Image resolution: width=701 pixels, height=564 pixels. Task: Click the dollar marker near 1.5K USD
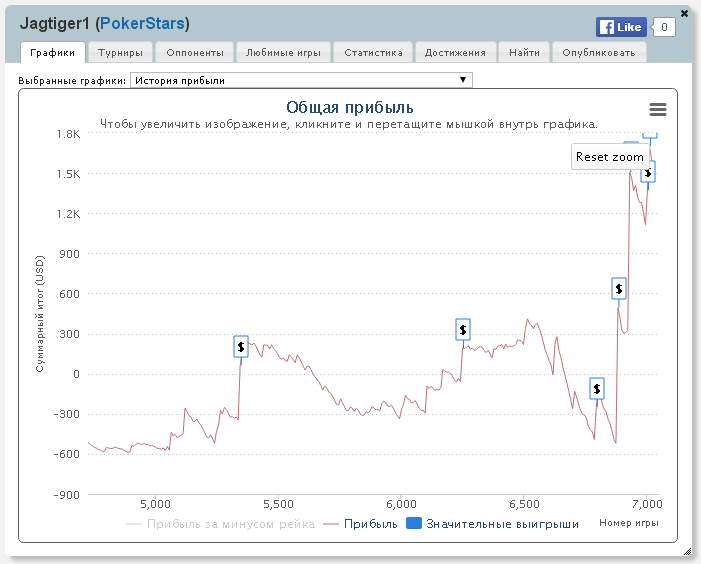[x=650, y=173]
